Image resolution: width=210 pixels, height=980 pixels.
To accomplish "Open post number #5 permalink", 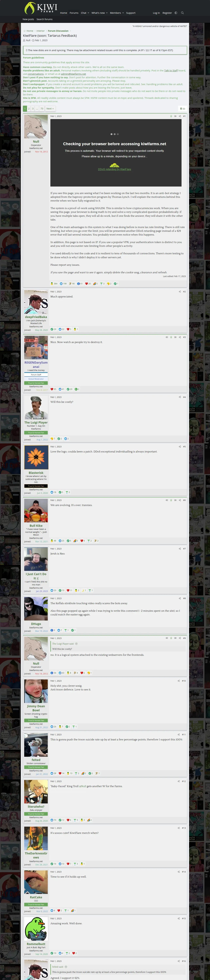I will coord(184,447).
